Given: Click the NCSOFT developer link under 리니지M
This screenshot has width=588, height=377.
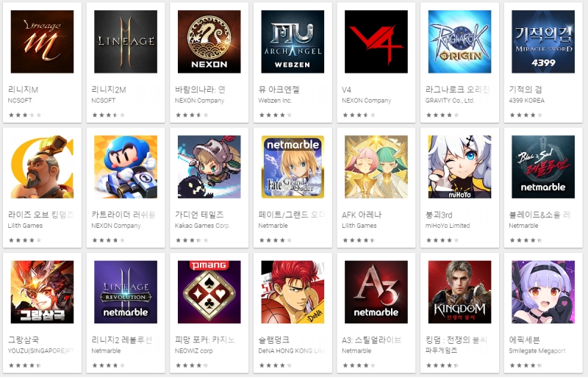Looking at the screenshot, I should [x=20, y=101].
